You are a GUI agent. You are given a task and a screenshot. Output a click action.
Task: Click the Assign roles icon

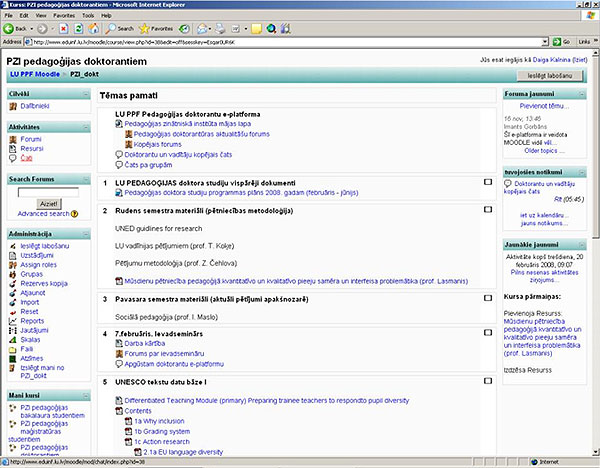point(13,265)
